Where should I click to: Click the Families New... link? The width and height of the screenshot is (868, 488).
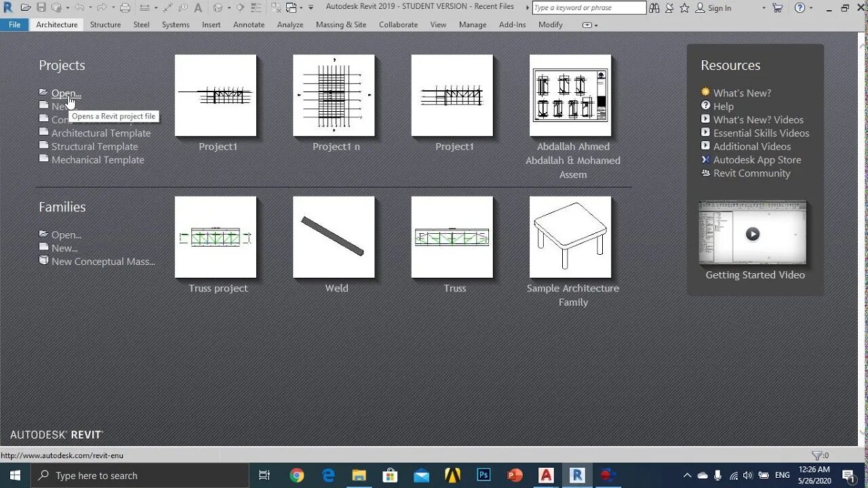tap(64, 248)
